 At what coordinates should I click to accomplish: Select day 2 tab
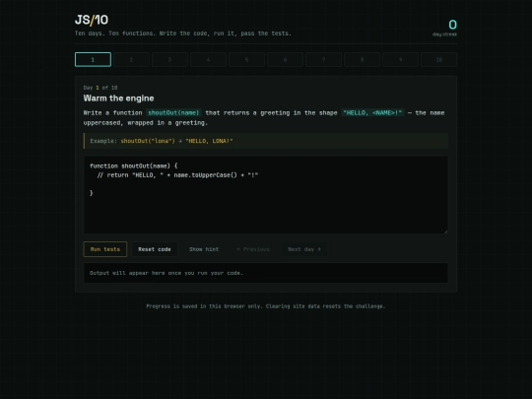pos(131,60)
